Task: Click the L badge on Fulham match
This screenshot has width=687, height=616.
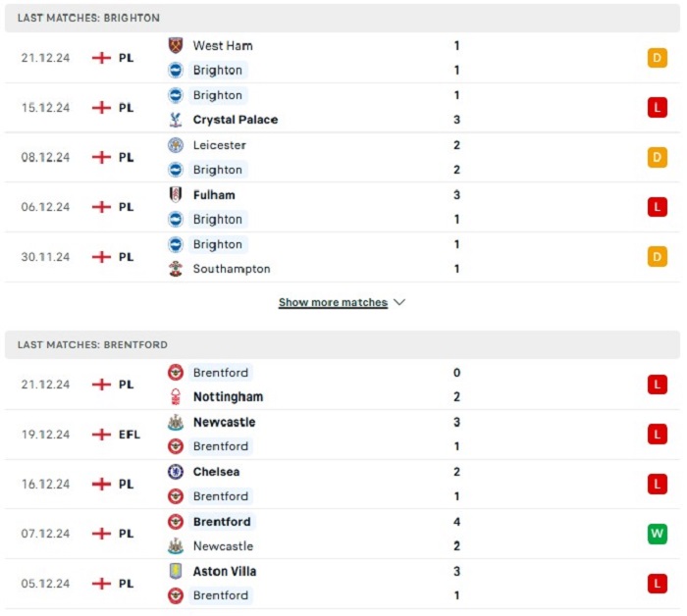Action: (x=658, y=207)
